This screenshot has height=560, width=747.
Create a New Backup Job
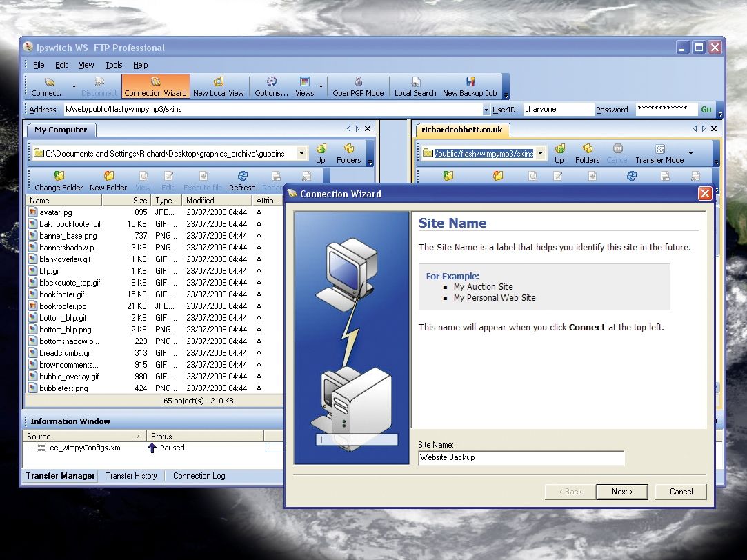(470, 86)
